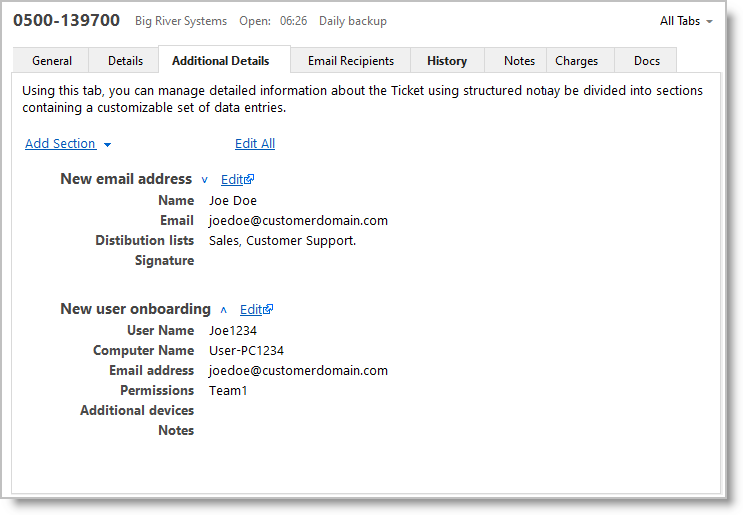The width and height of the screenshot is (743, 515).
Task: Open the History tab
Action: (447, 61)
